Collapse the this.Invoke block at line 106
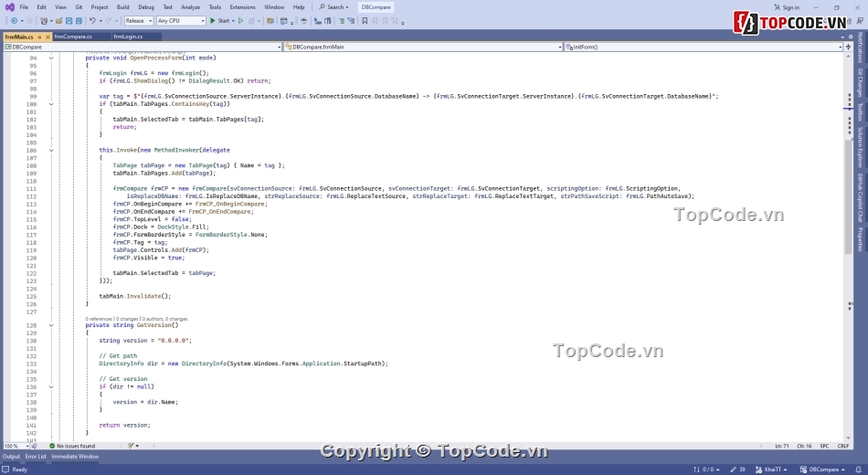The height and width of the screenshot is (475, 868). [x=51, y=150]
